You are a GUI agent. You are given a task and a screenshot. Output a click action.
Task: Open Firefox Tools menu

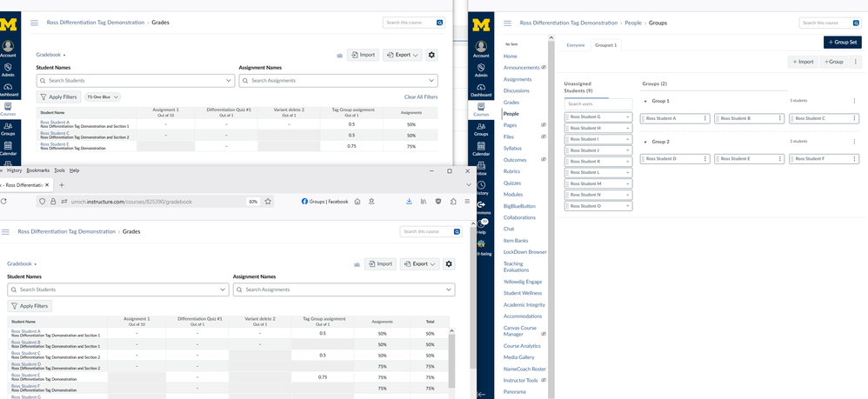tap(60, 170)
